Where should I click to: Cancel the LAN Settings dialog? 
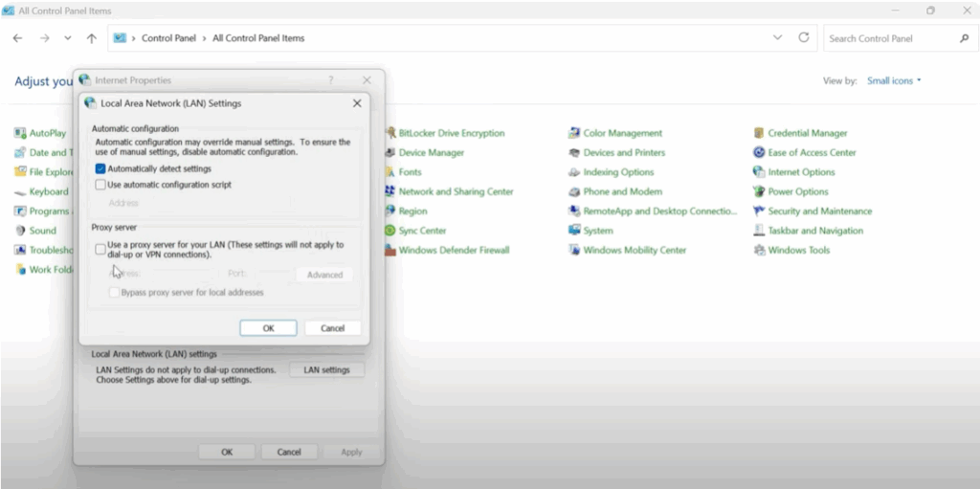tap(332, 328)
